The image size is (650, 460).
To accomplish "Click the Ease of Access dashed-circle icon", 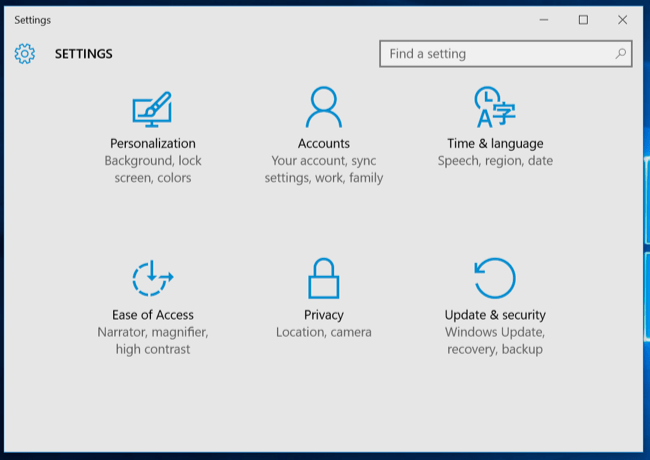I will [x=152, y=278].
